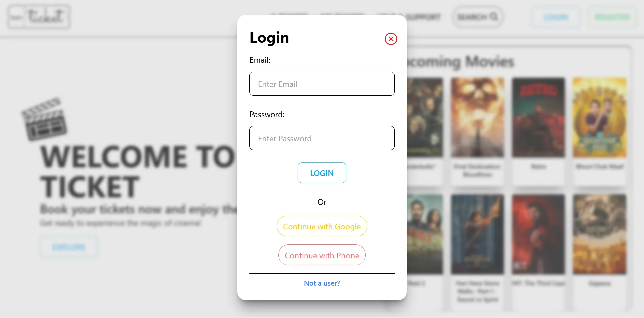This screenshot has height=318, width=644.
Task: Submit with the LOGIN button in dialog
Action: click(x=322, y=173)
